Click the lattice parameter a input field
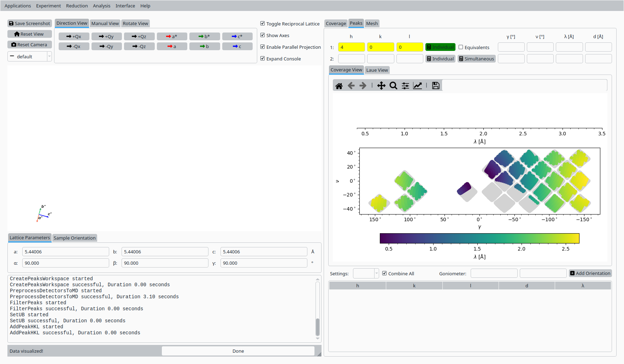The width and height of the screenshot is (624, 364). [65, 252]
